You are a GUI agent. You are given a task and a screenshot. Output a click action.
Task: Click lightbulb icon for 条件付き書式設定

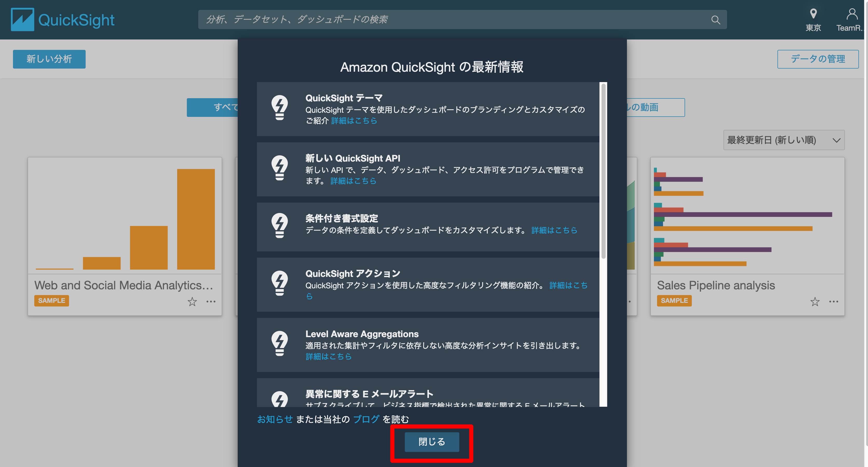point(280,225)
